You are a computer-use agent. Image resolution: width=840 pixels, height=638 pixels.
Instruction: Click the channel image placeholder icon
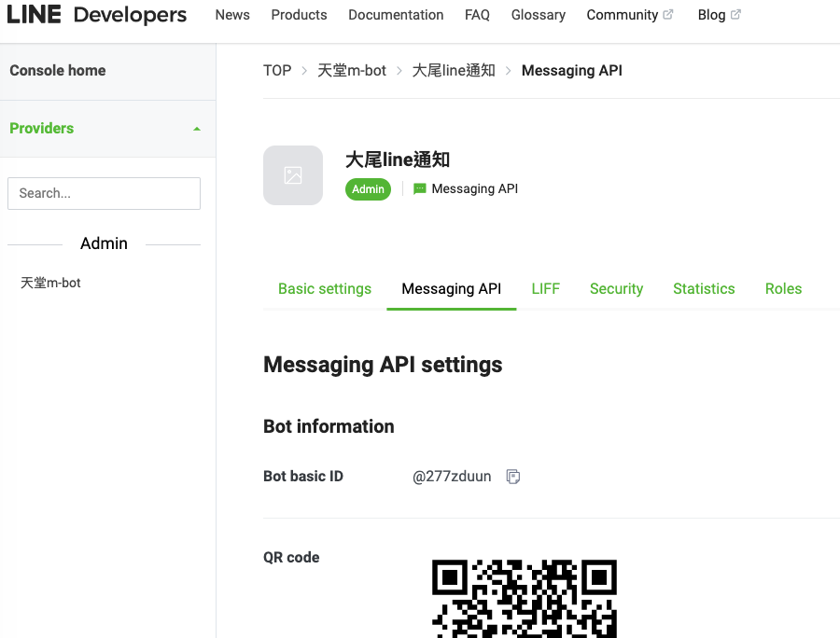click(x=293, y=174)
